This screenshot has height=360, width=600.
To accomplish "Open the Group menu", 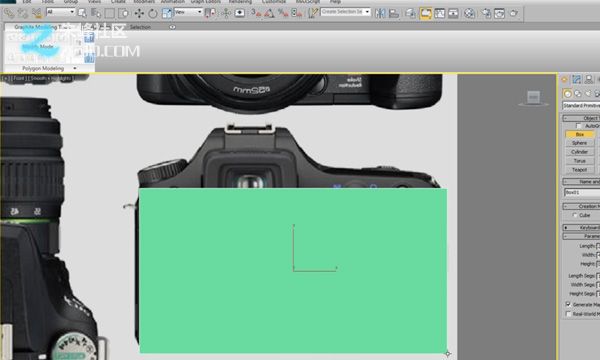I will 71,2.
